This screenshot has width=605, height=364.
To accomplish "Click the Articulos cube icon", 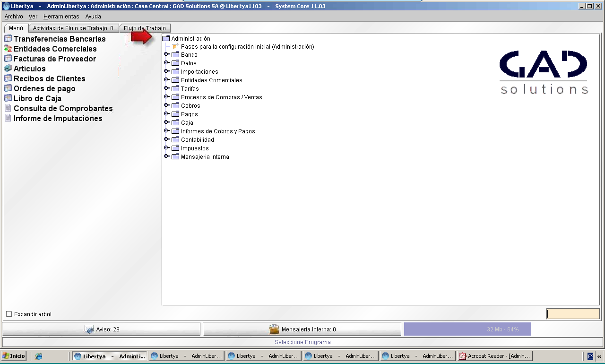I will 8,69.
